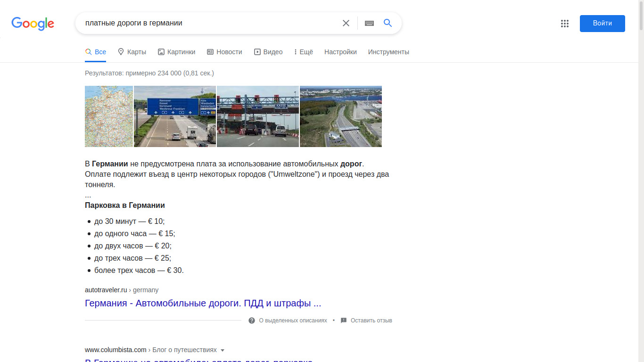Click the blue autobahn sign thumbnail
This screenshot has width=644, height=362.
coord(175,116)
